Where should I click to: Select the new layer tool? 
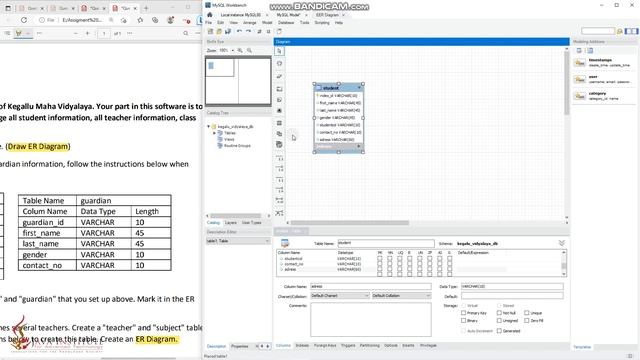pos(279,89)
